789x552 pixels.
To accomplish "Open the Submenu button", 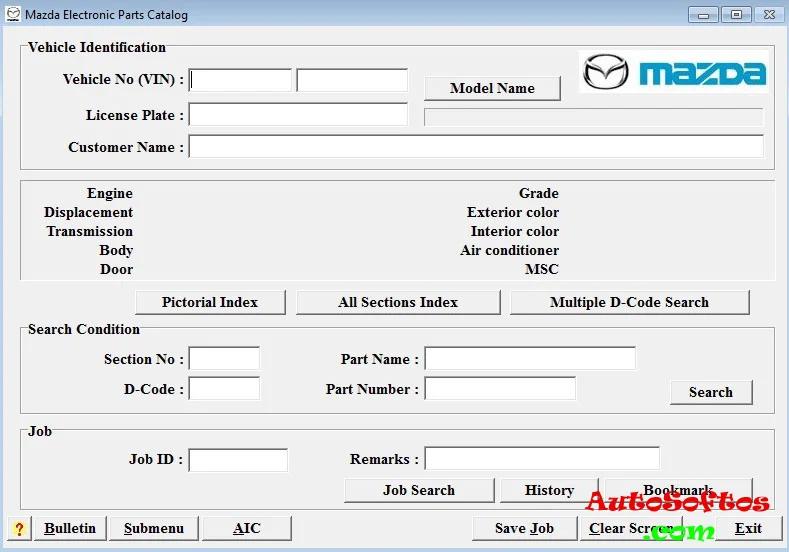I will 154,528.
